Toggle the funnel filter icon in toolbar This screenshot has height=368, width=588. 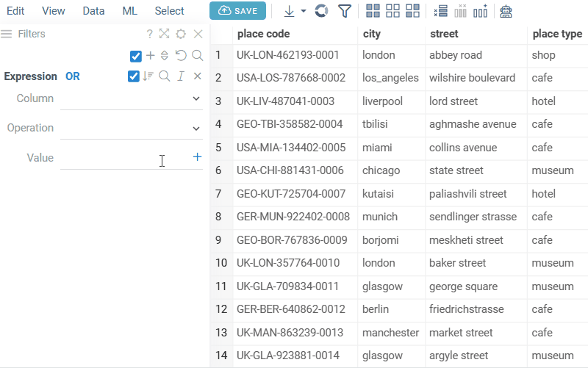coord(345,11)
